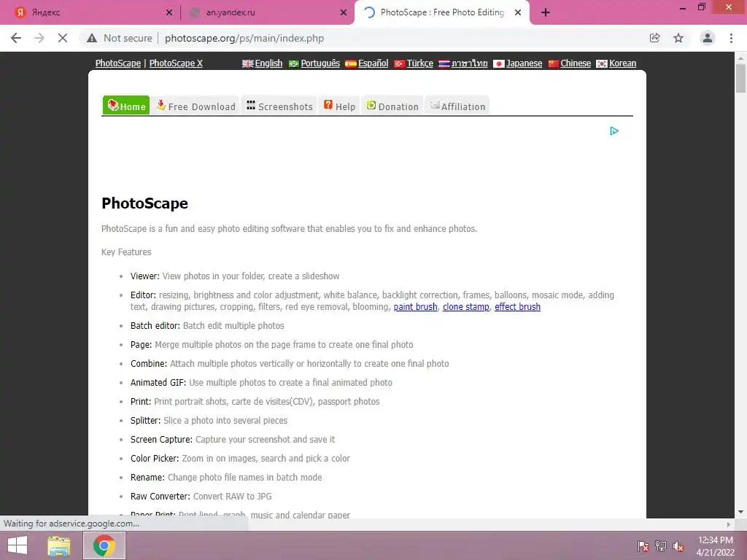Switch language to Português
The height and width of the screenshot is (560, 747).
click(x=320, y=63)
